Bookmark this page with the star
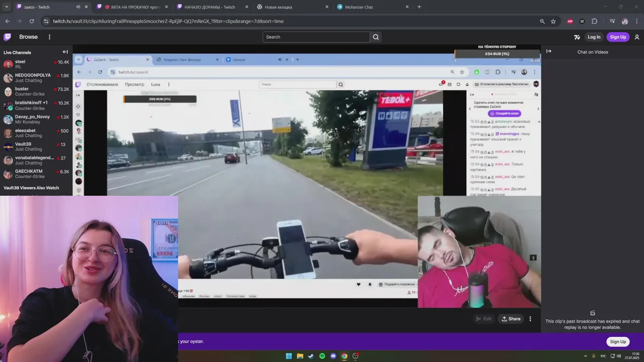The width and height of the screenshot is (644, 362). point(553,21)
